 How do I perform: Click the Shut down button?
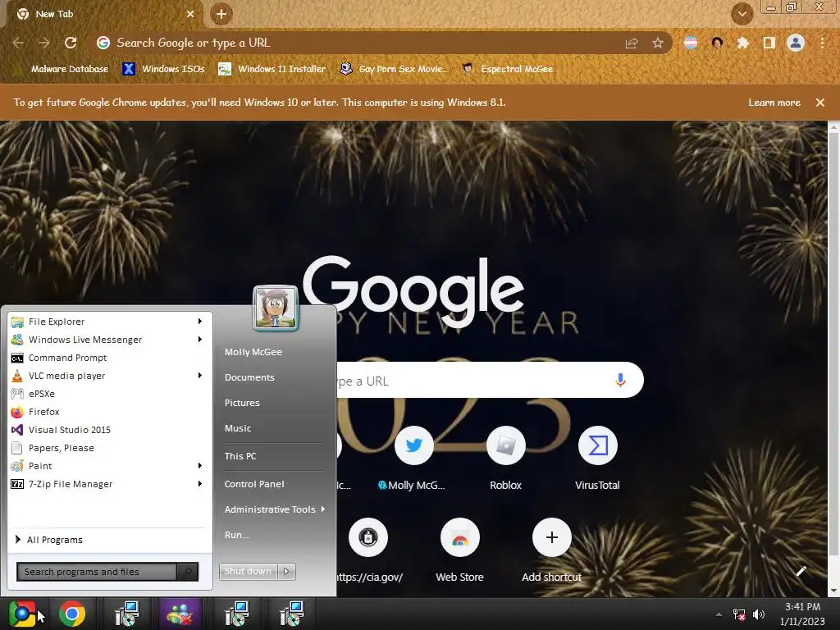click(x=249, y=572)
